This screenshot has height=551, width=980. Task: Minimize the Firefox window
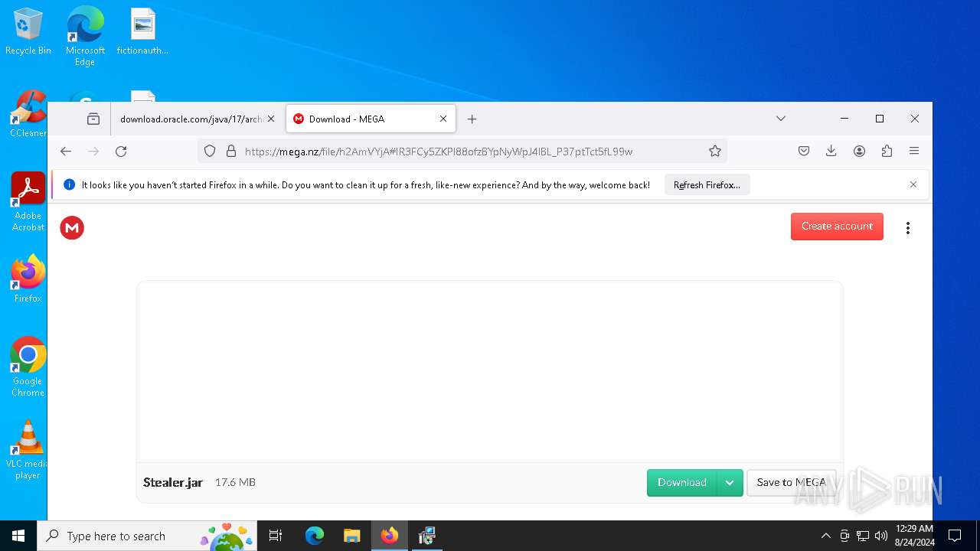click(844, 119)
